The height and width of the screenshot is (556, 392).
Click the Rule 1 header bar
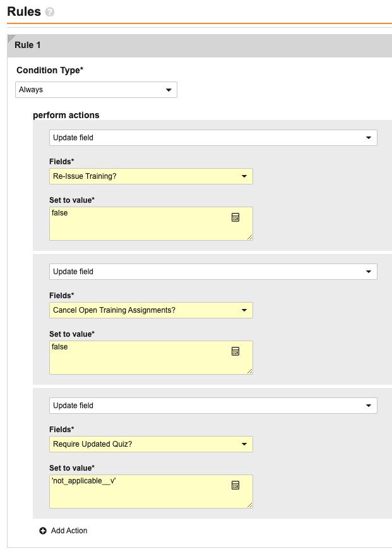pyautogui.click(x=199, y=45)
